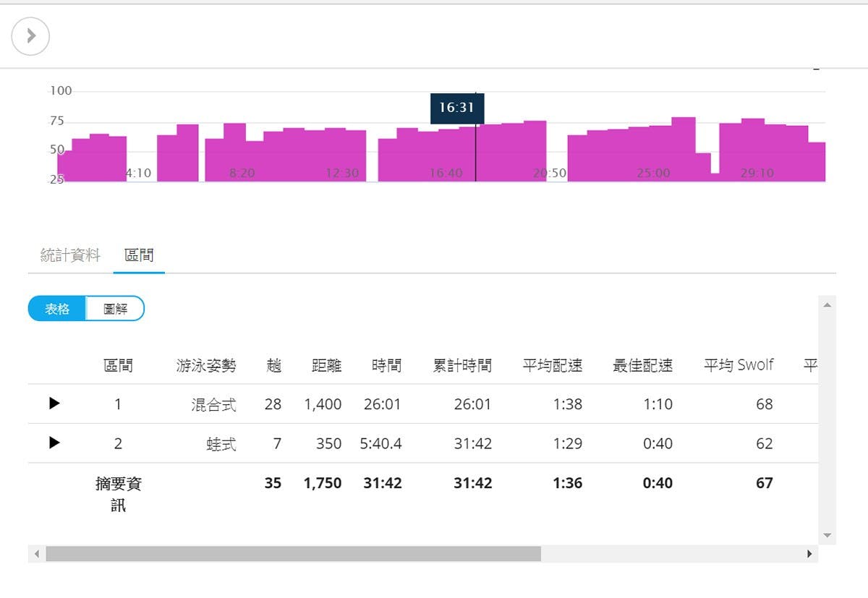Click the horizontal scrollbar right arrow
This screenshot has width=868, height=598.
[809, 554]
